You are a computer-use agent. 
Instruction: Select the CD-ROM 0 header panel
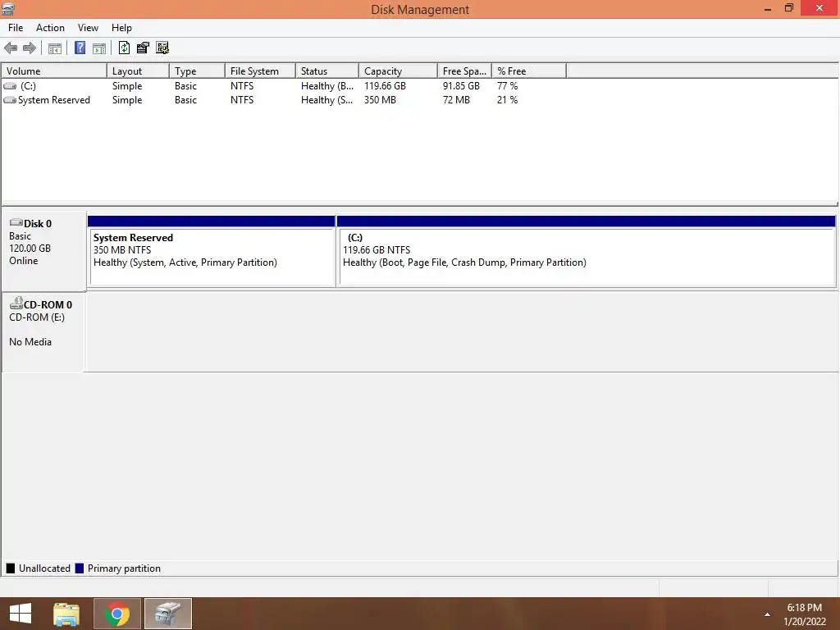(x=44, y=332)
